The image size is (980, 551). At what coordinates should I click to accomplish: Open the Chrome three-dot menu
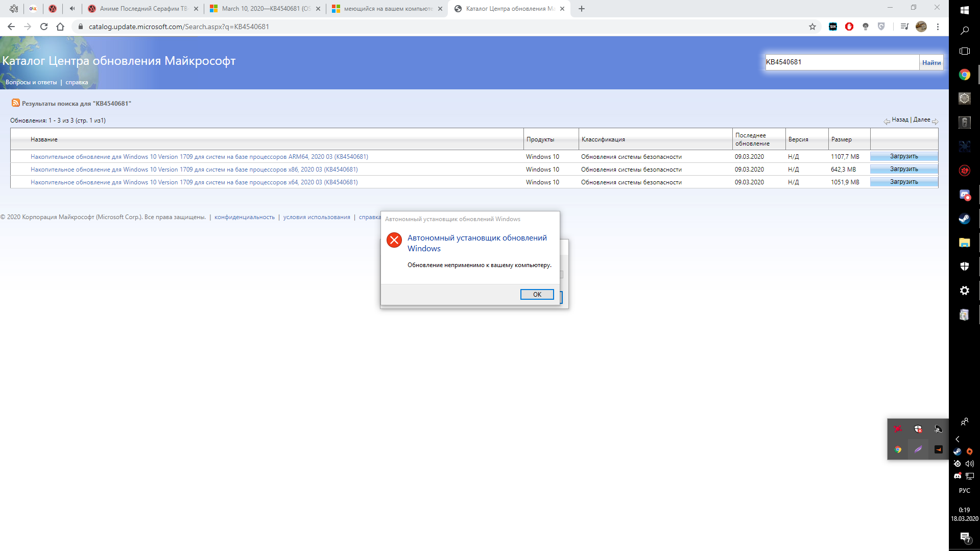[x=938, y=27]
